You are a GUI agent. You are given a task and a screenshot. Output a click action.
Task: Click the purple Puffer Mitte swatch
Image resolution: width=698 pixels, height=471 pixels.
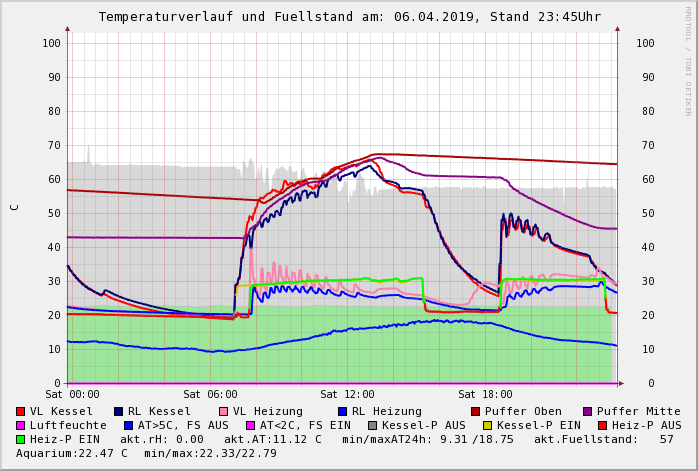[588, 411]
